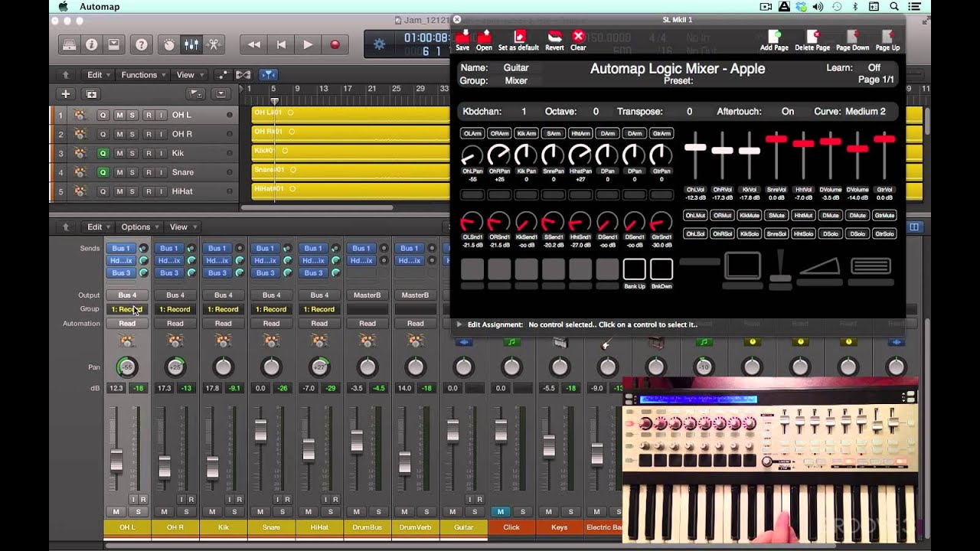Click Add Page icon in Automap
The image size is (980, 551).
click(x=774, y=40)
